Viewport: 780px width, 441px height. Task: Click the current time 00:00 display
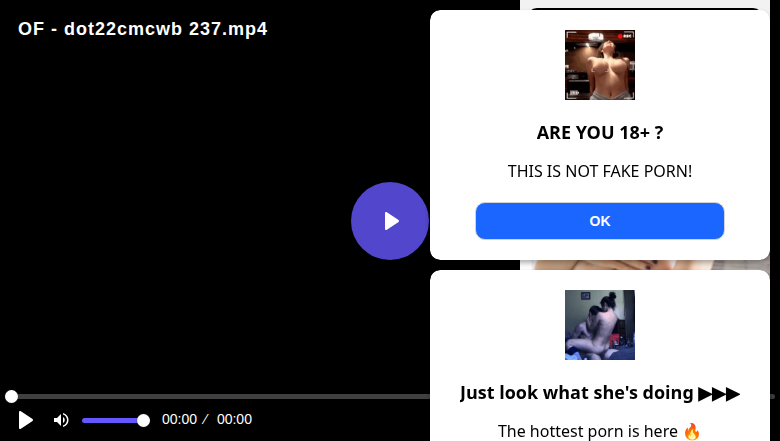pos(179,419)
